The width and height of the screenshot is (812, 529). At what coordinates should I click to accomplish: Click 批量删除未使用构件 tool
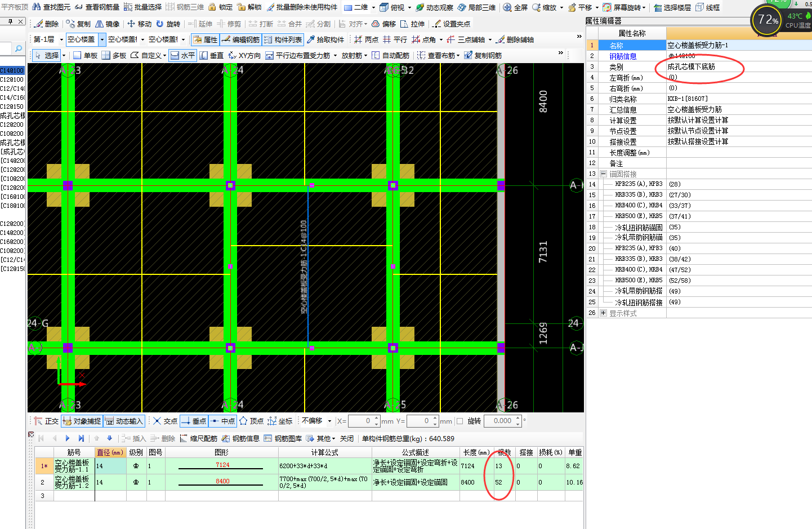click(302, 7)
